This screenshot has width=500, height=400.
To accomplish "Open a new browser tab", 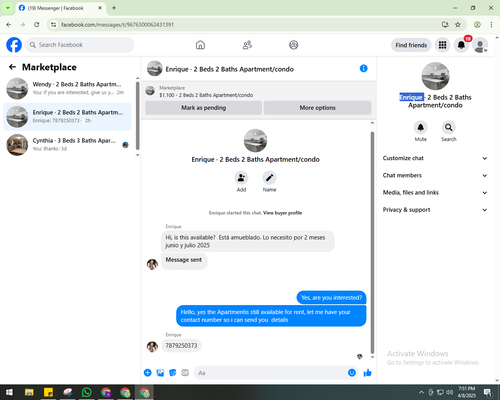I will pyautogui.click(x=114, y=8).
